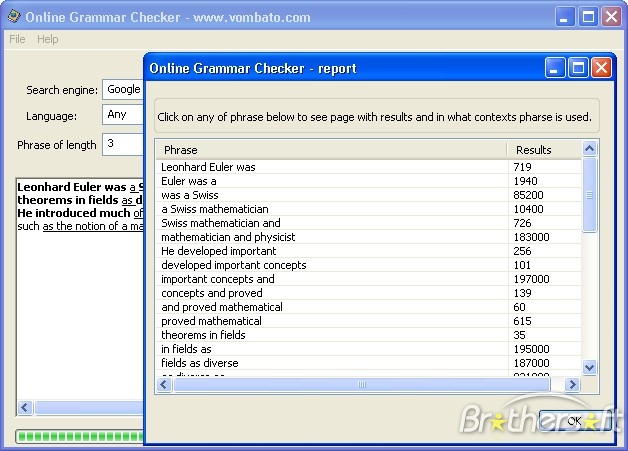Click the Search engine combo box
628x451 pixels.
point(123,90)
